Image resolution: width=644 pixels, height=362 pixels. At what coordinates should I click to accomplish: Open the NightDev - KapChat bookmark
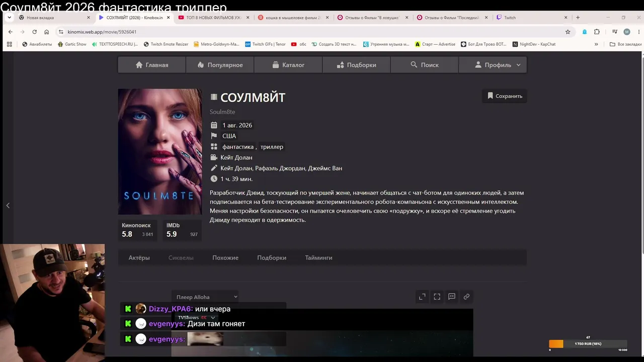534,44
